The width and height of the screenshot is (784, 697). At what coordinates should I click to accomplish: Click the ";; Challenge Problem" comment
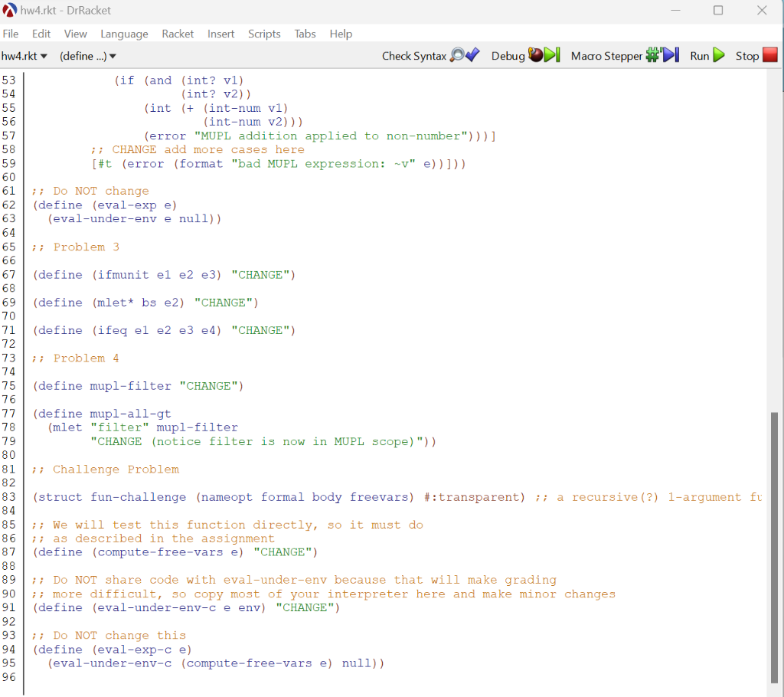tap(105, 469)
